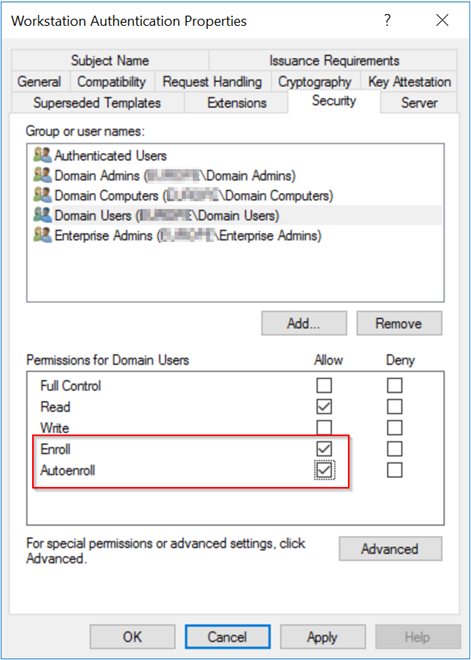Viewport: 471px width, 660px height.
Task: Uncheck the Allow Autoenroll checkbox
Action: coord(324,471)
